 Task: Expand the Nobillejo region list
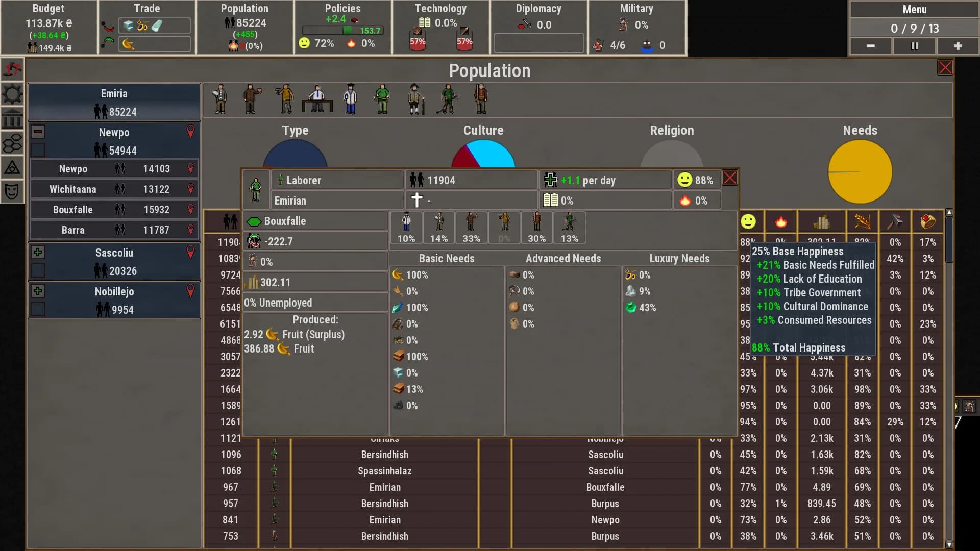coord(38,291)
